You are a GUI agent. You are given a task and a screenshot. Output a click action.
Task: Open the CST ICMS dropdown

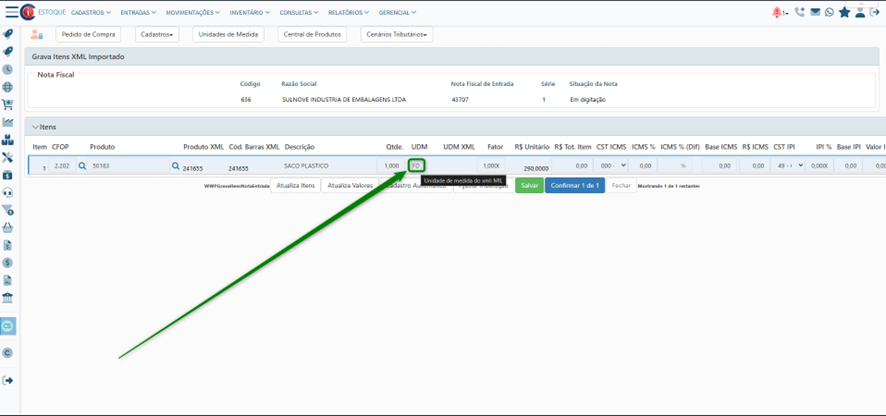611,166
